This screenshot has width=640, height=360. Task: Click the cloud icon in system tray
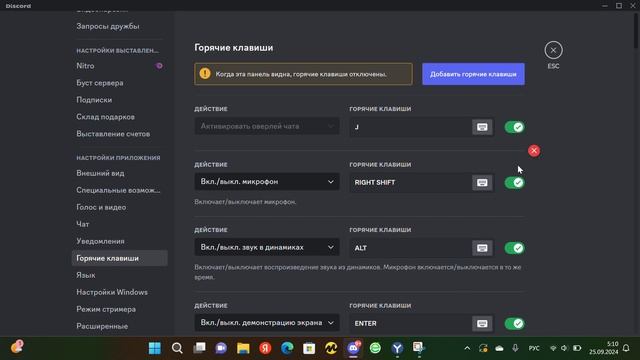click(499, 348)
